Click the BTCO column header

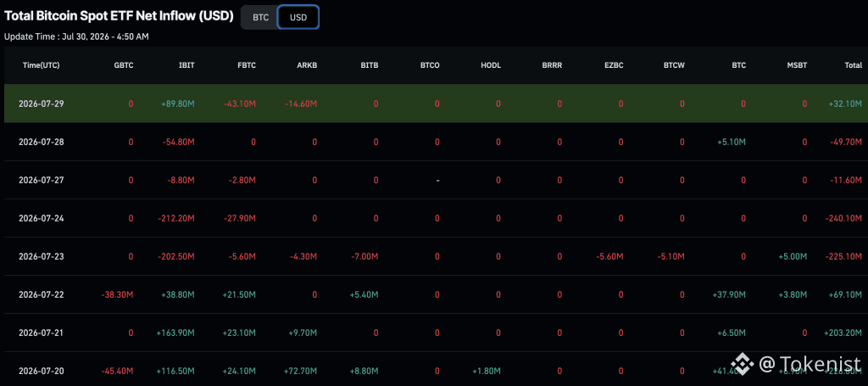tap(430, 65)
